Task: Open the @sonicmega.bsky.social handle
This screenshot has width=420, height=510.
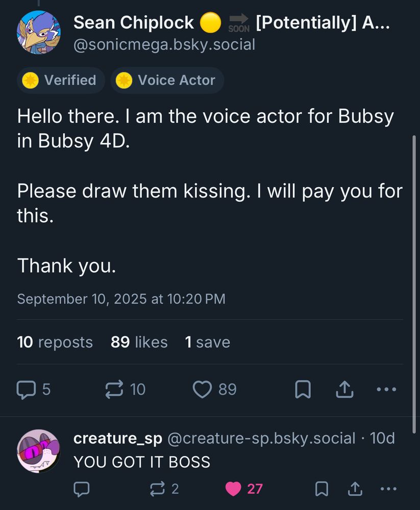Action: point(164,45)
